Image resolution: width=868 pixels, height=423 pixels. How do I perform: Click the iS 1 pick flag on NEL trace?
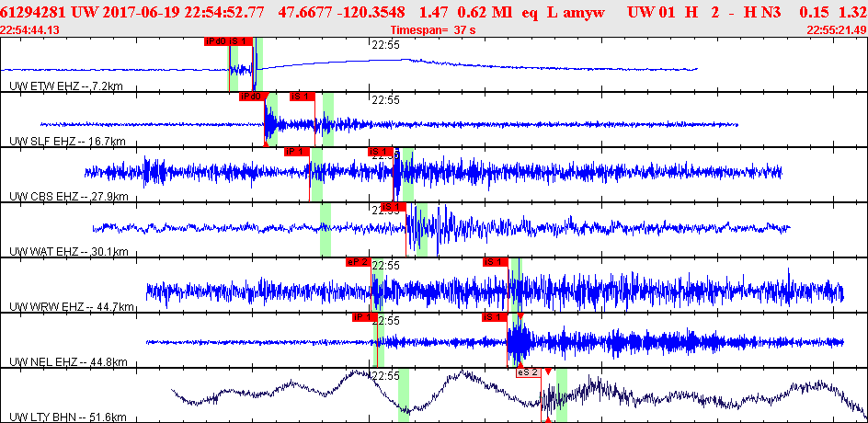point(495,318)
